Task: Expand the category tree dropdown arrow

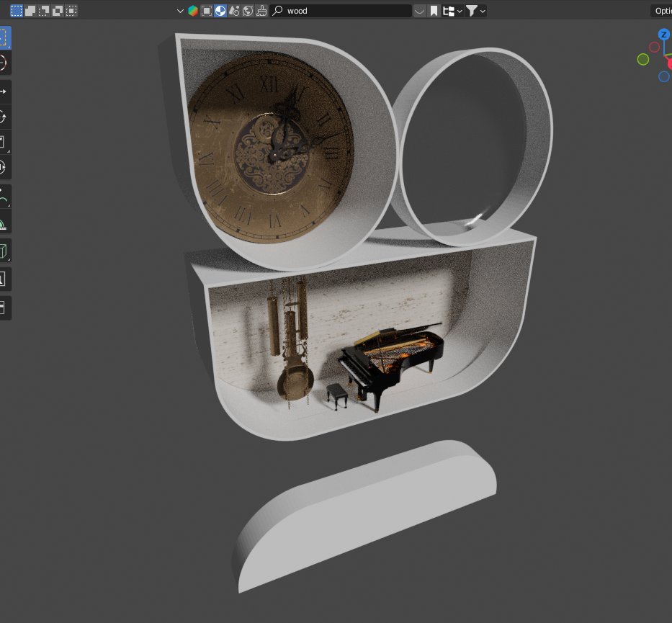Action: (x=460, y=11)
